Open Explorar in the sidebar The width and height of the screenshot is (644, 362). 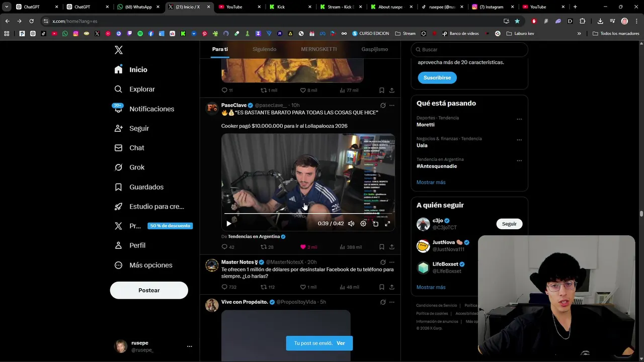[x=135, y=89]
